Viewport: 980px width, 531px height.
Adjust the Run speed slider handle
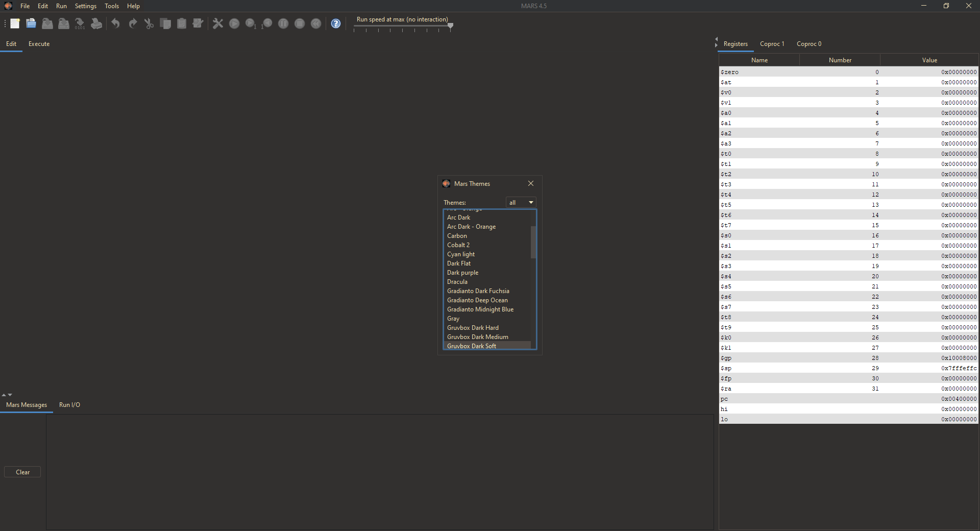450,26
